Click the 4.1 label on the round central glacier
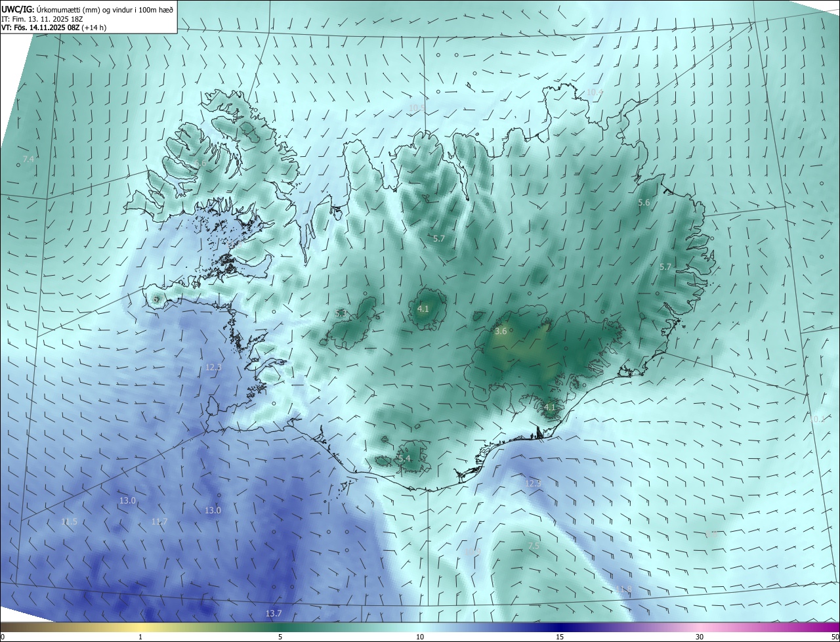Screen dimensions: 840x642 pyautogui.click(x=423, y=309)
